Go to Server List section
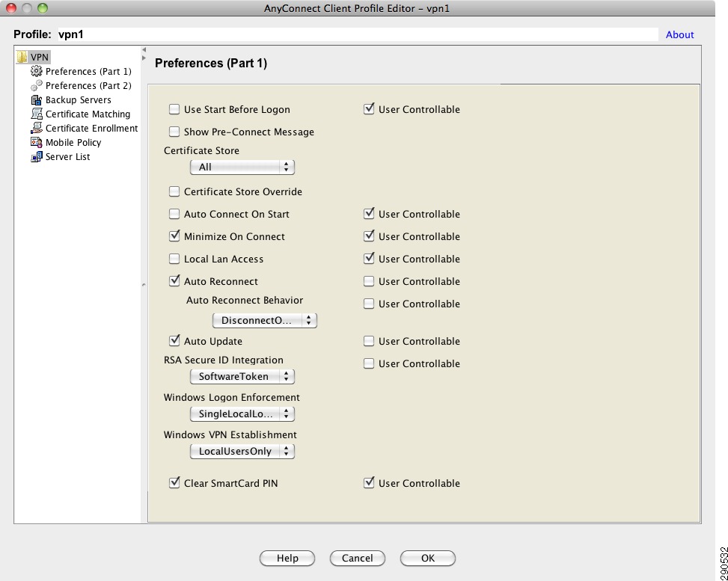 67,157
